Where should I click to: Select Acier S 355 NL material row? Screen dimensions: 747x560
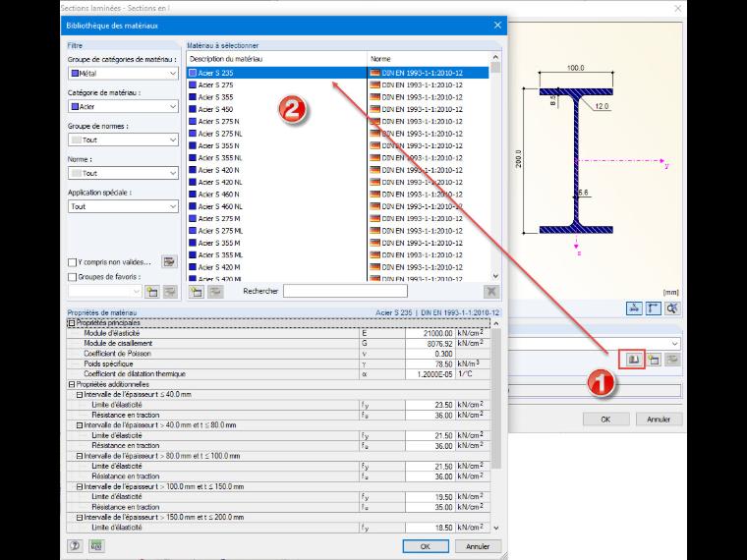[338, 158]
